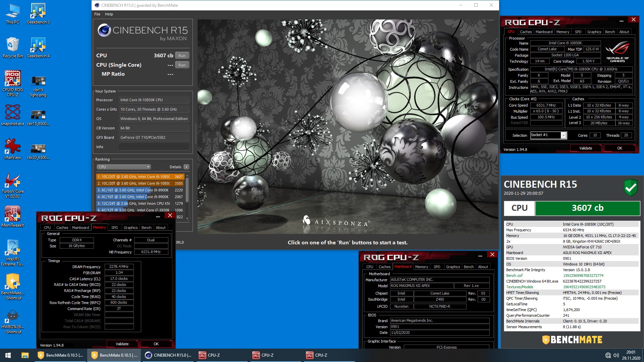Open About tab in Mainboard CPU-Z window
This screenshot has width=644, height=362.
[x=483, y=267]
